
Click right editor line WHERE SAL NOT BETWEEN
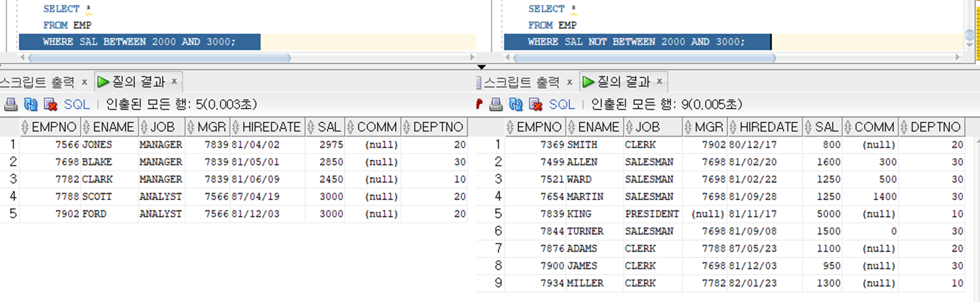(x=637, y=41)
